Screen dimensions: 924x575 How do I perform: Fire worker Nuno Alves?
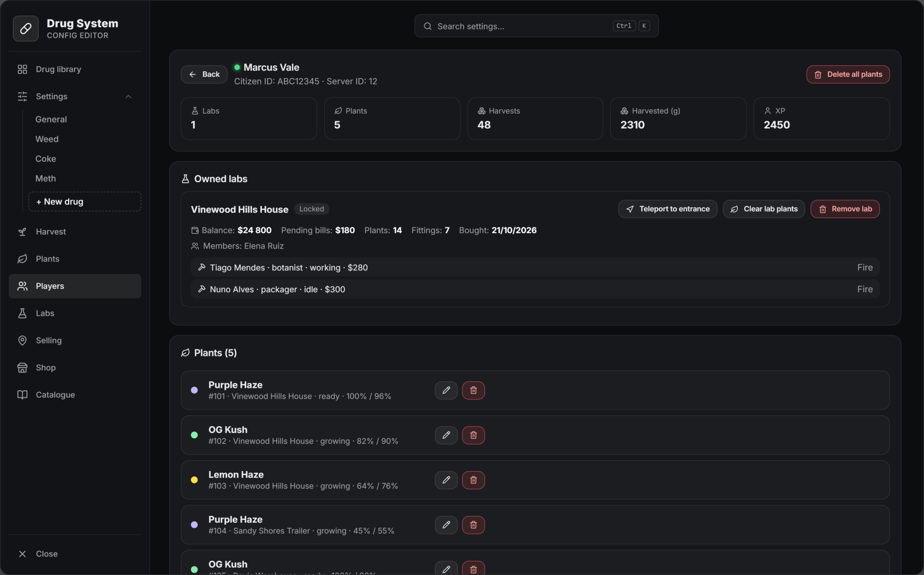click(865, 289)
